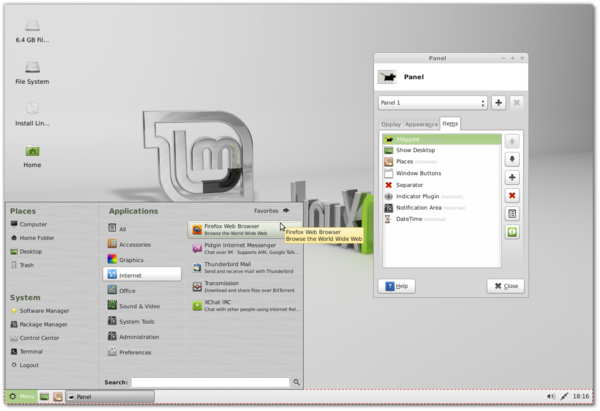Select the Office category
Image resolution: width=600 pixels, height=411 pixels.
coord(142,290)
